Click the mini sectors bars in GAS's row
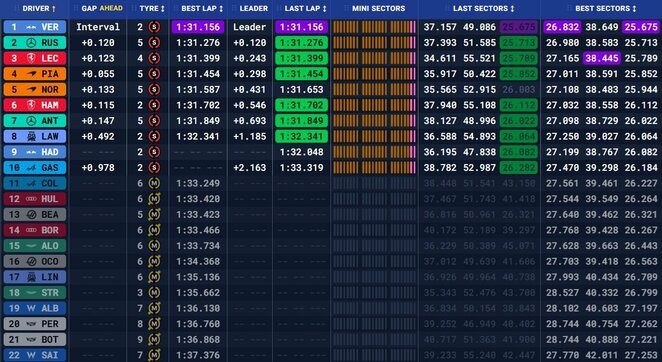The image size is (662, 362). (x=374, y=168)
